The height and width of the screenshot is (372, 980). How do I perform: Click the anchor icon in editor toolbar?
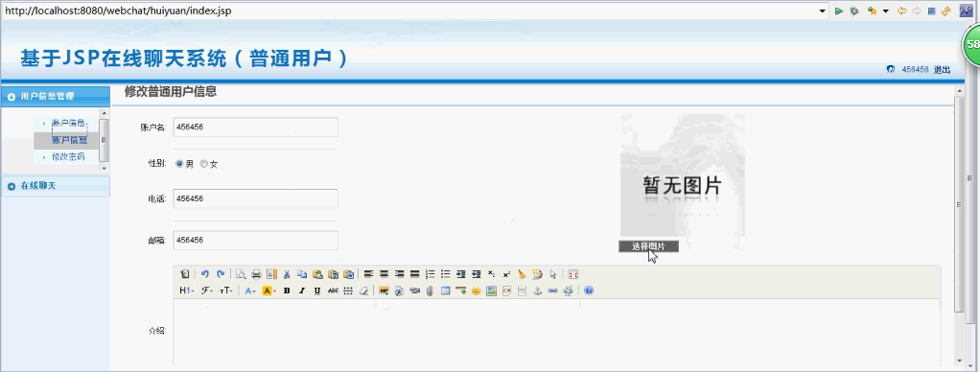[537, 291]
